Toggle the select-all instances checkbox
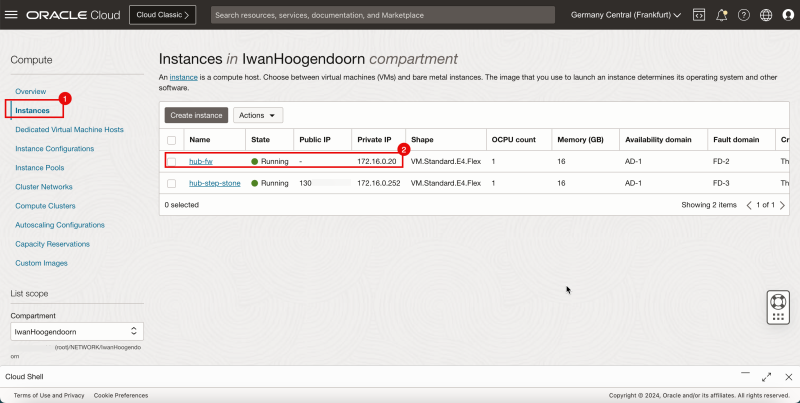800x403 pixels. (x=172, y=140)
